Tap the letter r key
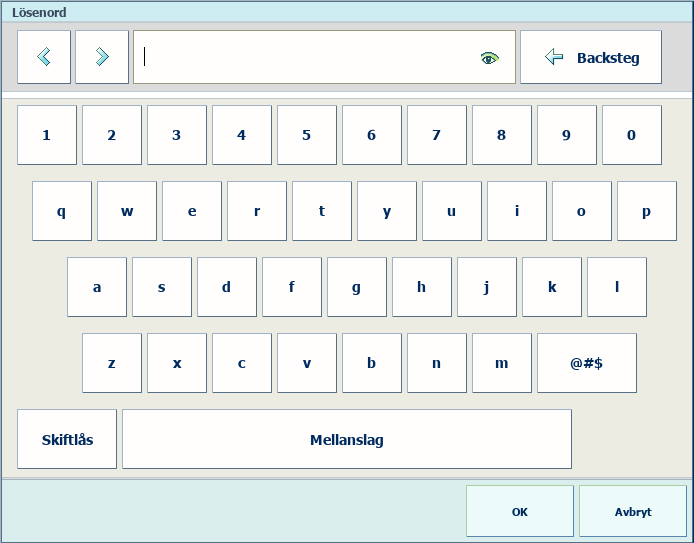Image resolution: width=694 pixels, height=543 pixels. click(257, 211)
